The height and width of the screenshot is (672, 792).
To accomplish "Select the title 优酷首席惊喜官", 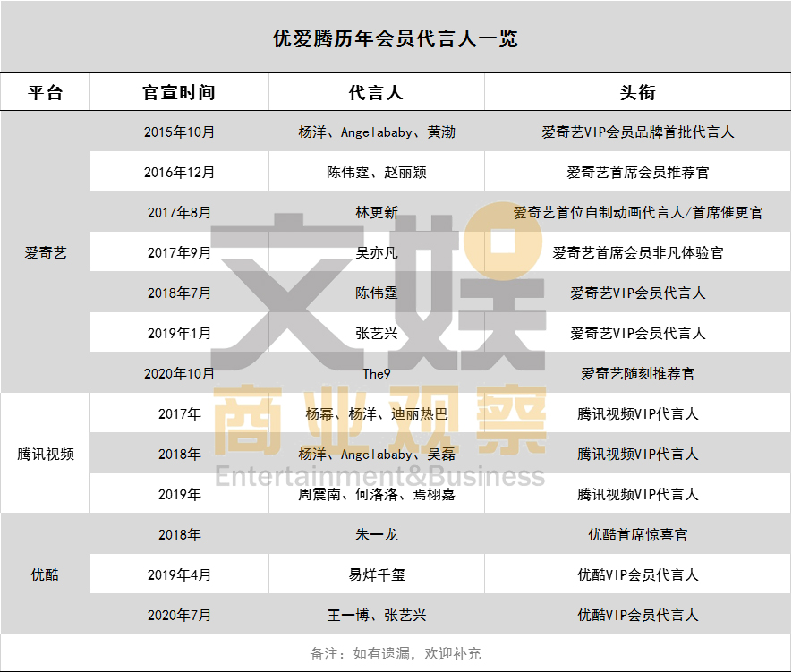I will click(637, 534).
